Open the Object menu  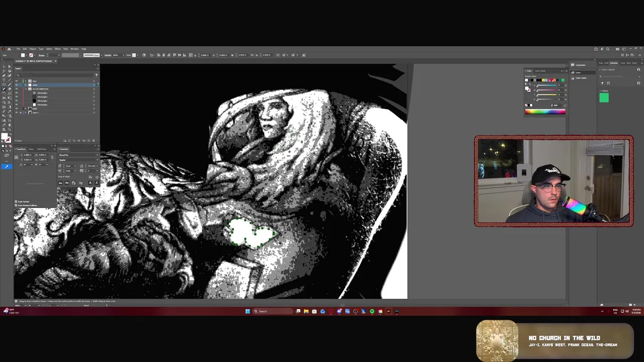33,49
